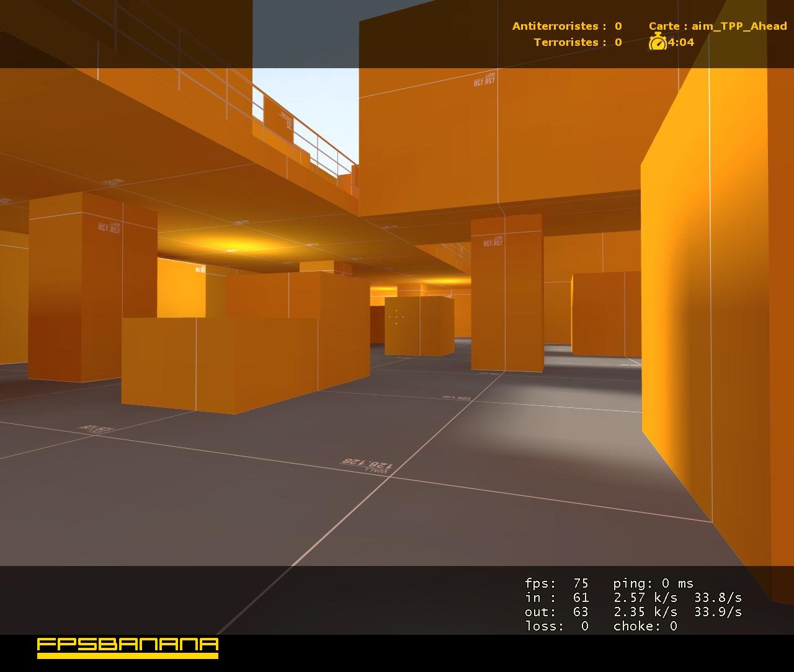Click the 'ping: 0 ms' readout
Viewport: 794px width, 672px height.
[653, 583]
